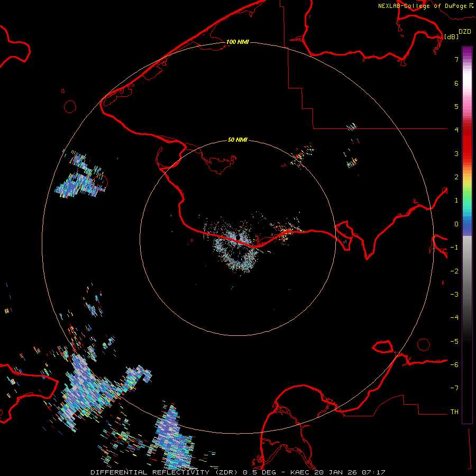Click the 4 value on the color scale

[x=456, y=130]
